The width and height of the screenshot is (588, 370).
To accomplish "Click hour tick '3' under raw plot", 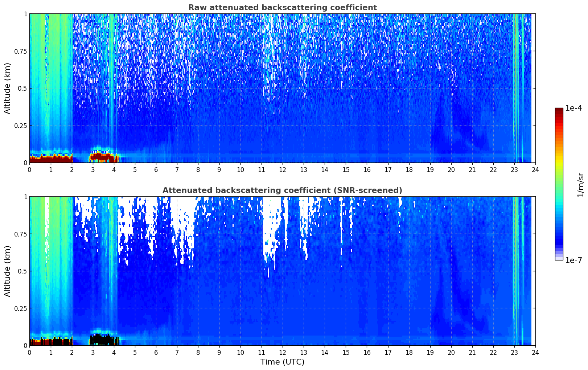I will 93,169.
